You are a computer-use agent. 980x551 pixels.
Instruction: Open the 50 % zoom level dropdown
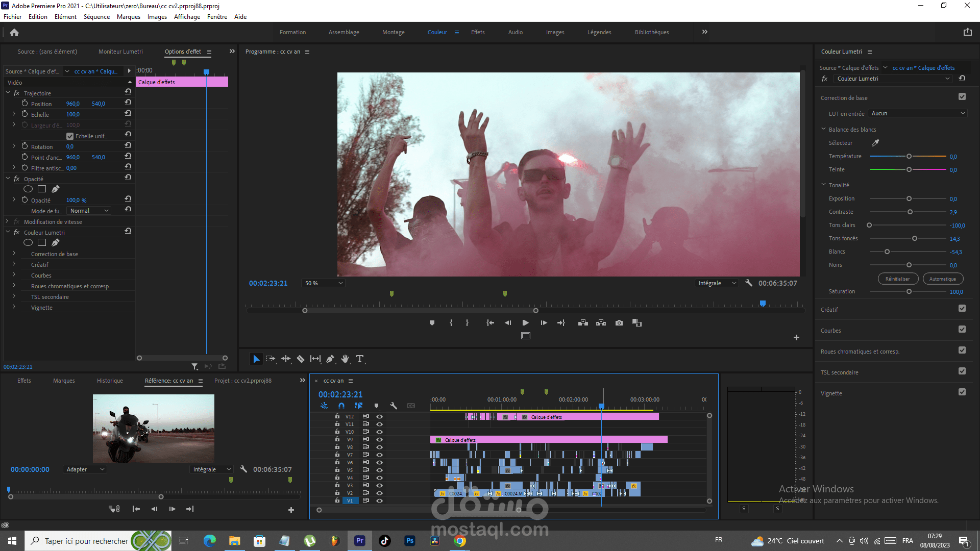coord(324,283)
